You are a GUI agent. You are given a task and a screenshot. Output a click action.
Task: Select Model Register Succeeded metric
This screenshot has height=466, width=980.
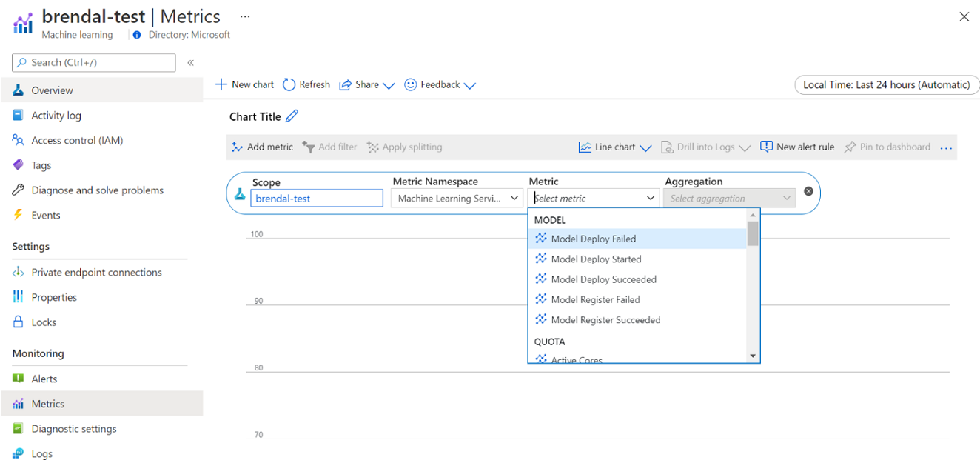[x=637, y=320]
